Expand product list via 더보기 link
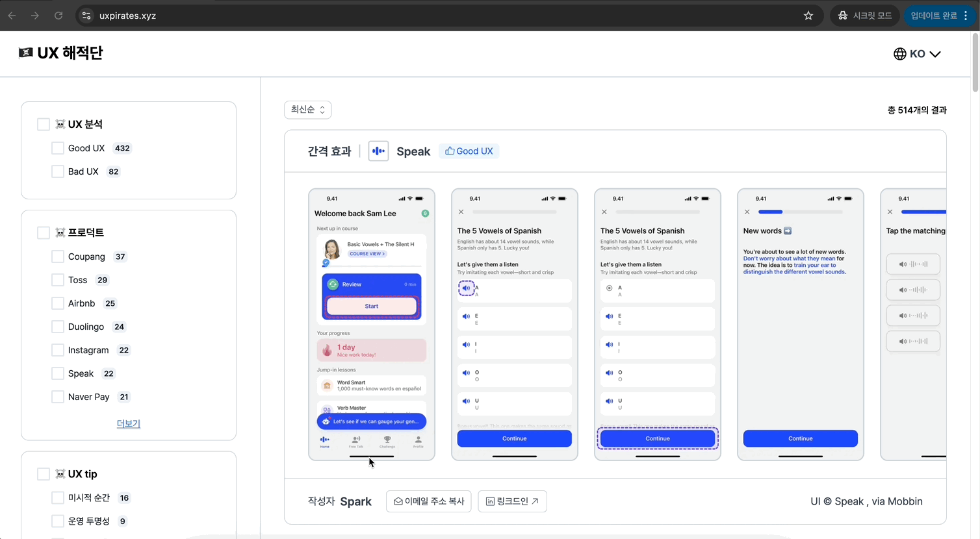980x539 pixels. pos(129,423)
